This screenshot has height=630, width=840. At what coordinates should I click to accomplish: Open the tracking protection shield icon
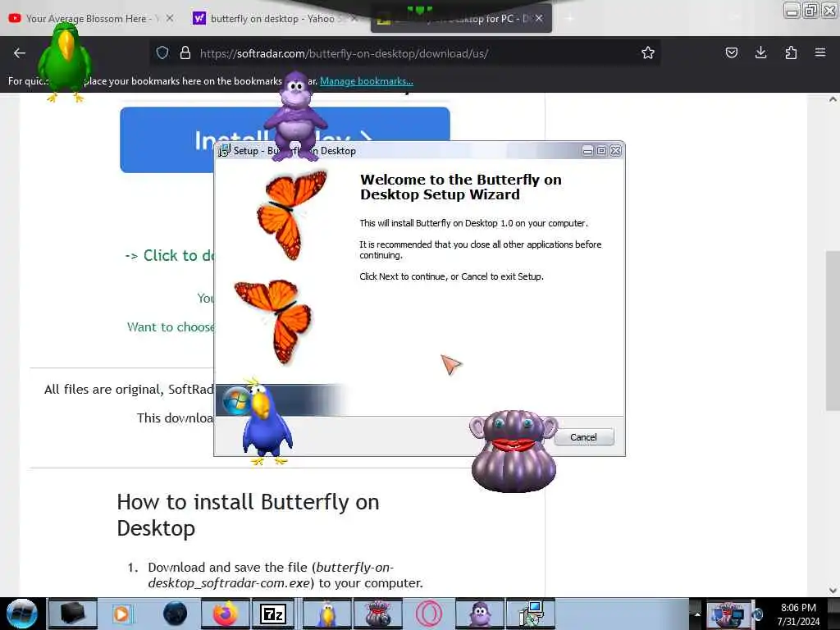[162, 52]
